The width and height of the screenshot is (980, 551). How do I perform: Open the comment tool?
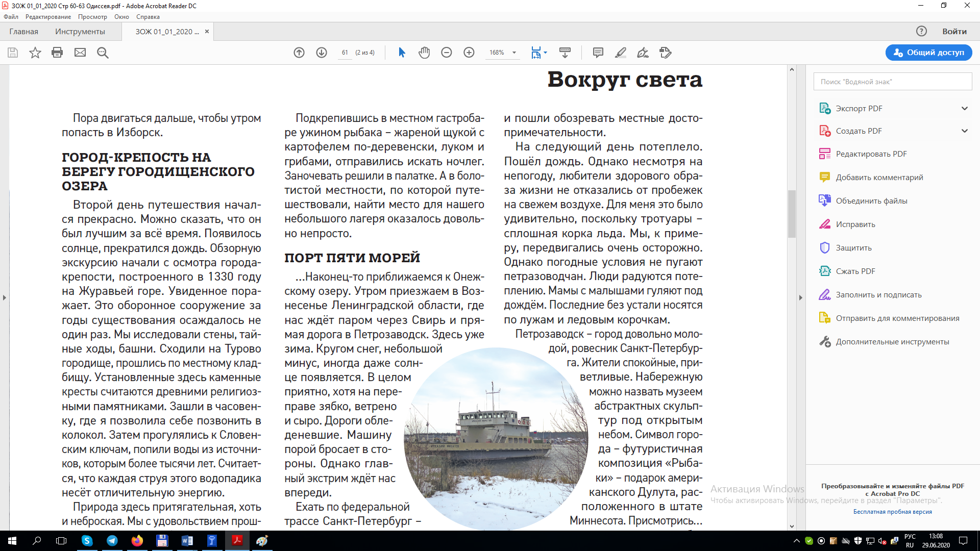coord(598,52)
